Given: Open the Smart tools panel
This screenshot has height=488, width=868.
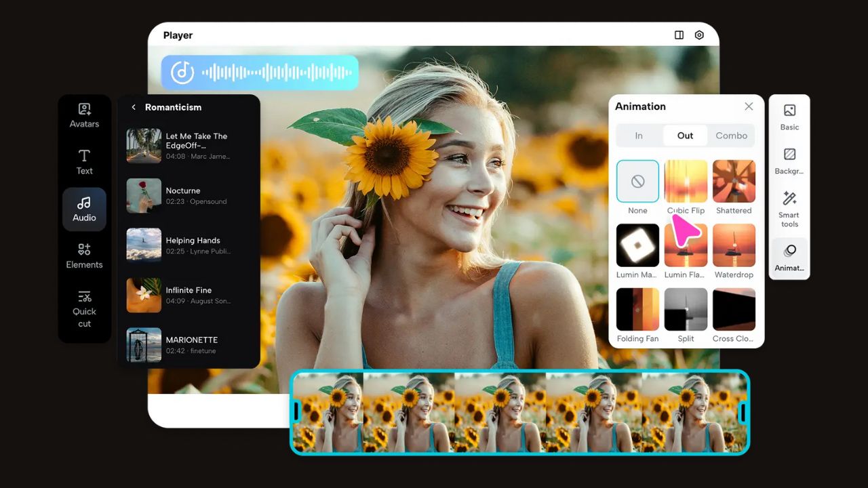Looking at the screenshot, I should (789, 208).
